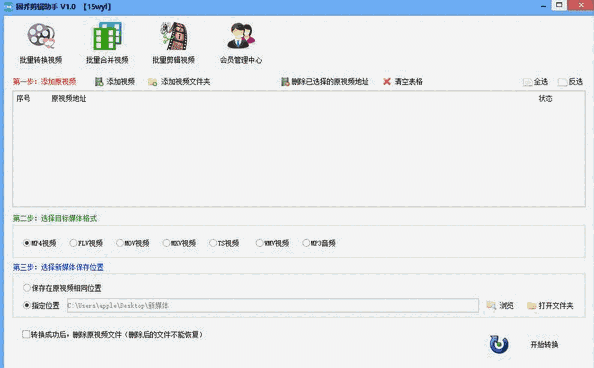Enable 转换成功后删除原视频文件 checkbox
Viewport: 594px width, 368px height.
[26, 334]
